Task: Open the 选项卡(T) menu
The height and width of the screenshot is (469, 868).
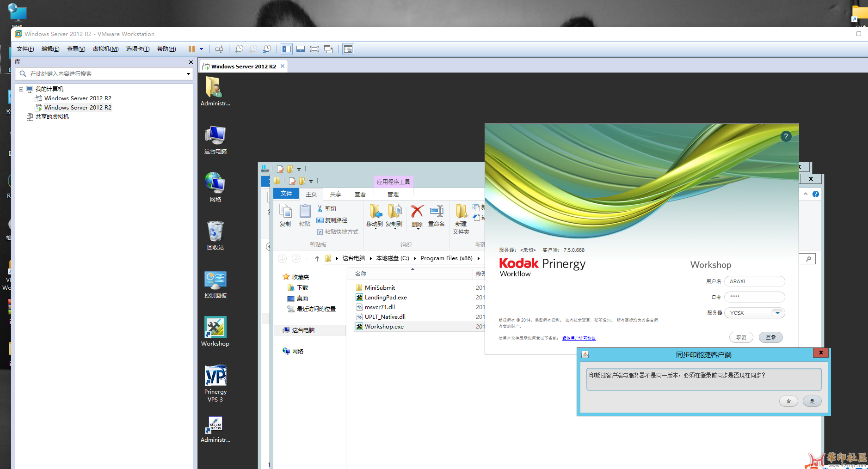Action: (138, 49)
